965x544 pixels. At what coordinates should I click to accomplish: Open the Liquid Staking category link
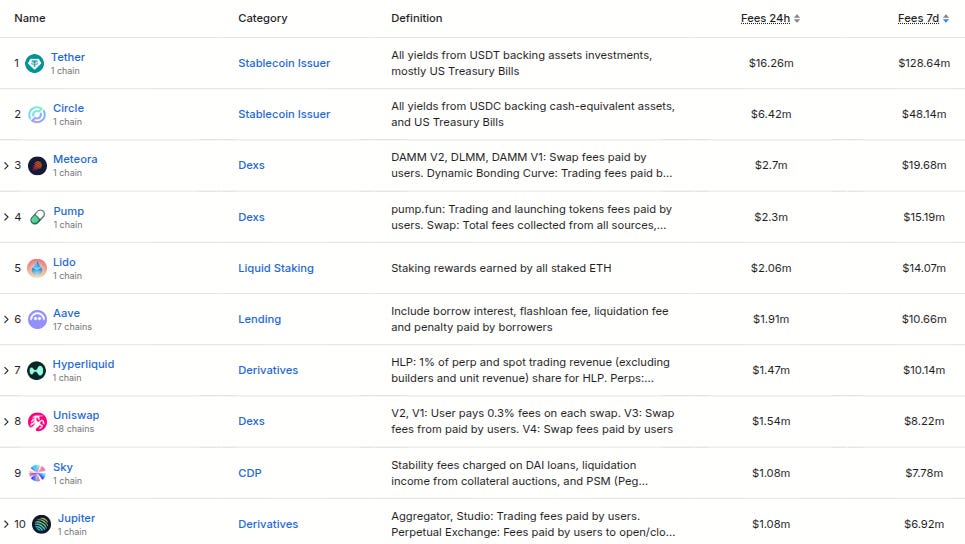click(x=276, y=268)
